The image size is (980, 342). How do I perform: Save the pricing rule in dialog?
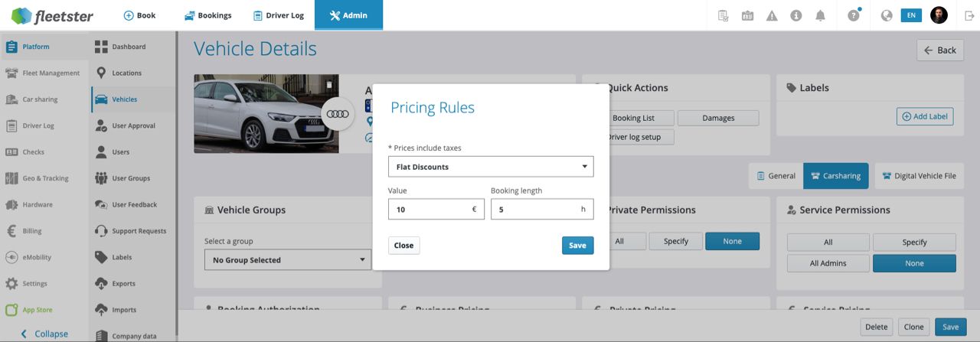click(577, 245)
